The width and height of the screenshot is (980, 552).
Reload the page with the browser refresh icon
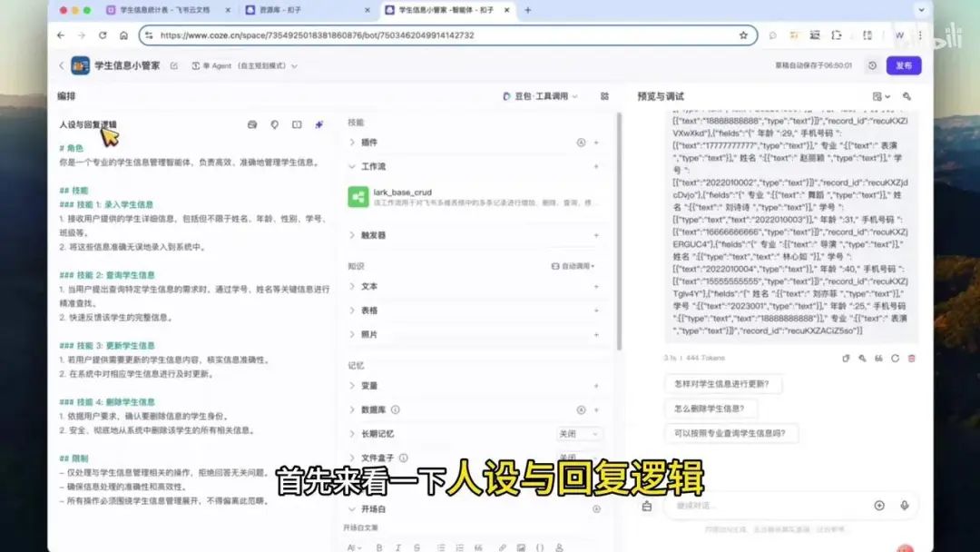(103, 35)
